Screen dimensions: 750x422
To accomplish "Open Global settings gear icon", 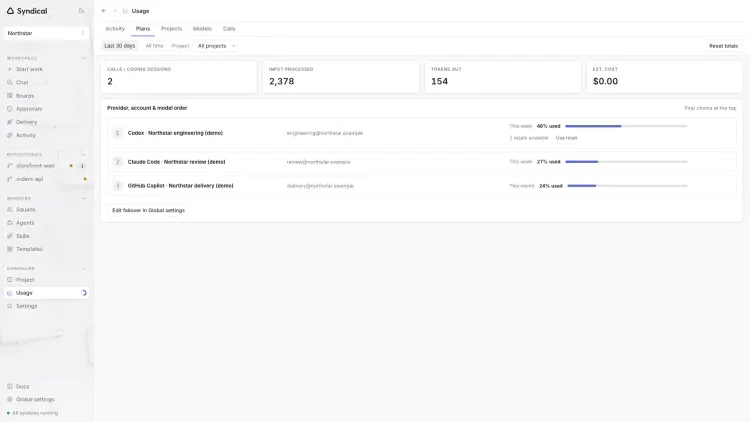I will 10,399.
